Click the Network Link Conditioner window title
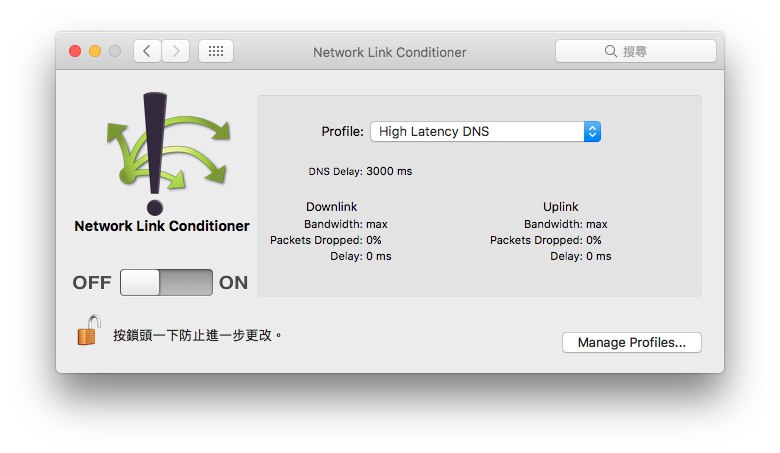Screen dimensions: 780x453 390,52
